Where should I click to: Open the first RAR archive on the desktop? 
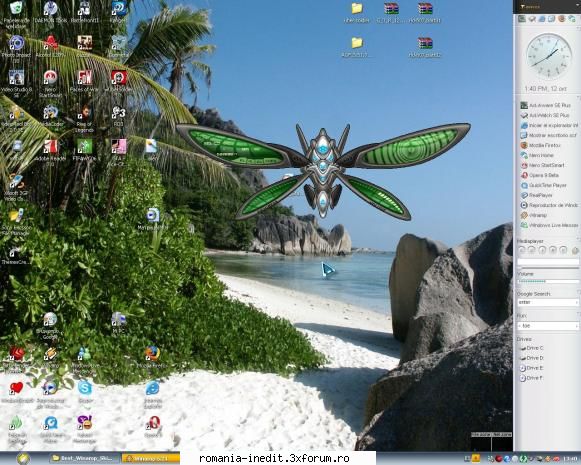tap(391, 9)
